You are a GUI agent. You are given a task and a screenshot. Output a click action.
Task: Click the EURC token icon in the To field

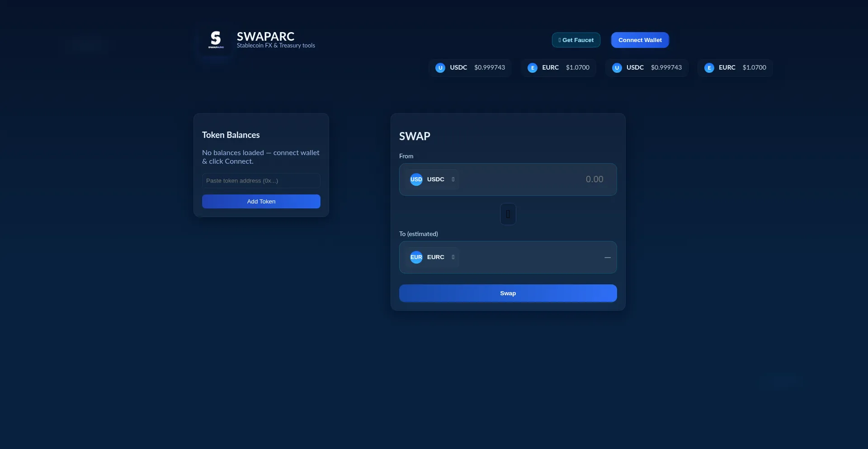tap(416, 257)
